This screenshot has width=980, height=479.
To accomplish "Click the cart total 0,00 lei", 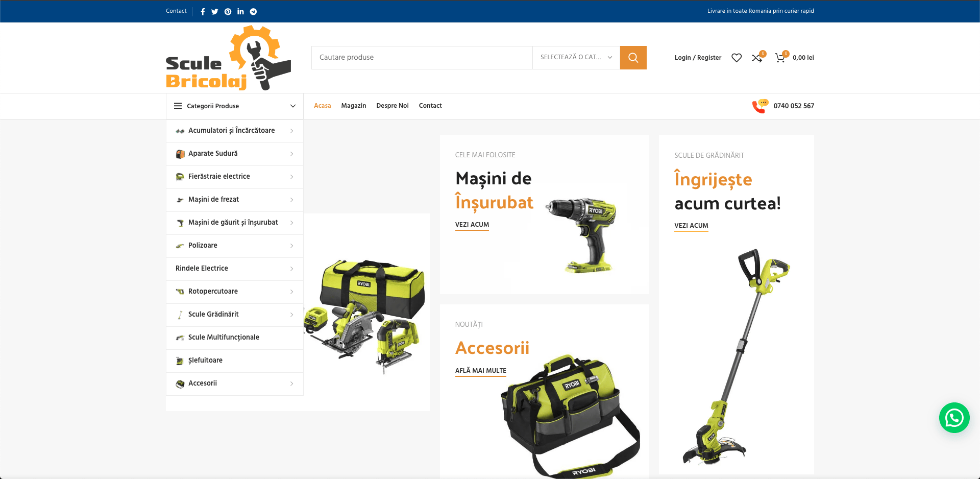I will tap(803, 58).
